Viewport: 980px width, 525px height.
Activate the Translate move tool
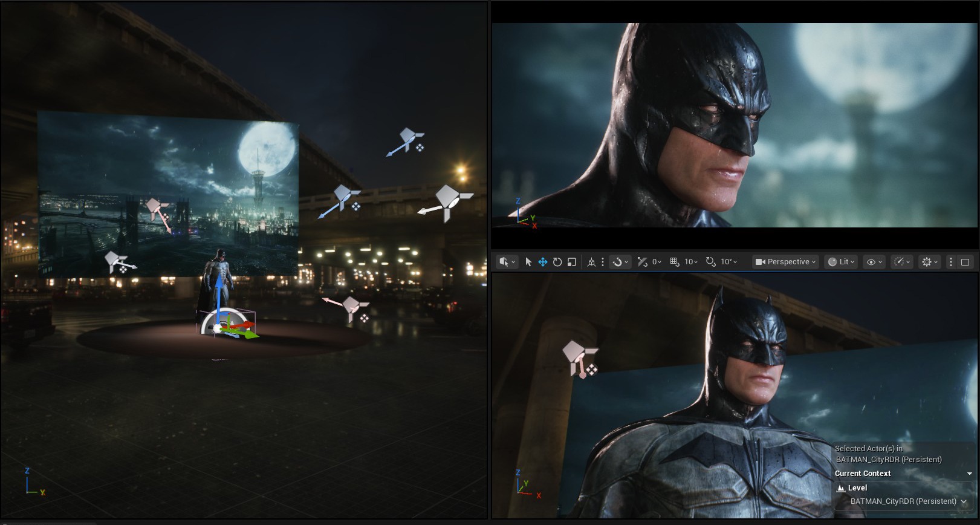pos(543,262)
